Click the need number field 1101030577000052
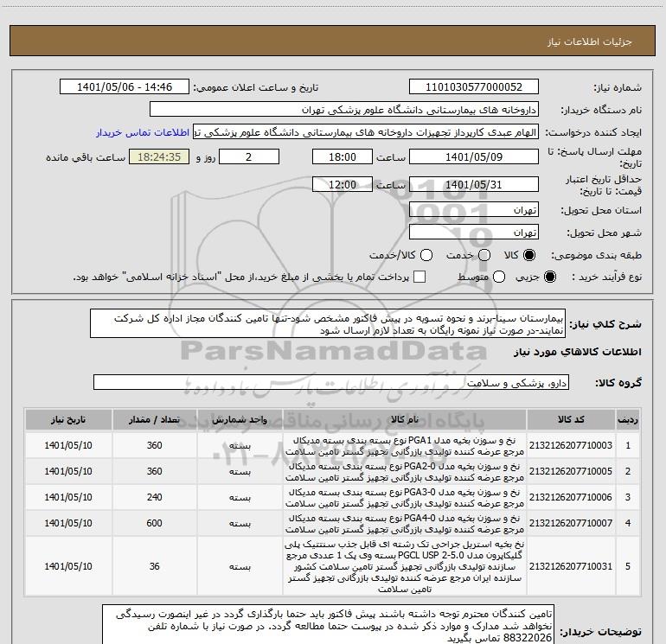This screenshot has width=666, height=644. coord(474,87)
